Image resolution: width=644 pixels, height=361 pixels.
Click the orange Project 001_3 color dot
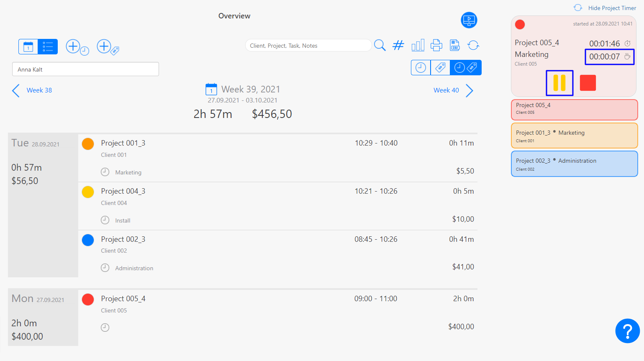[x=88, y=144]
